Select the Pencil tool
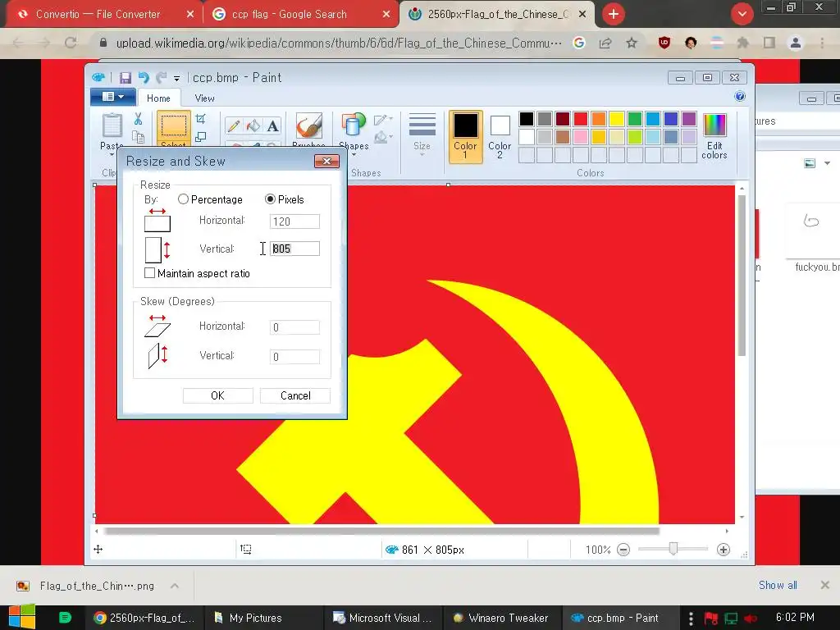Viewport: 840px width, 630px height. click(234, 126)
